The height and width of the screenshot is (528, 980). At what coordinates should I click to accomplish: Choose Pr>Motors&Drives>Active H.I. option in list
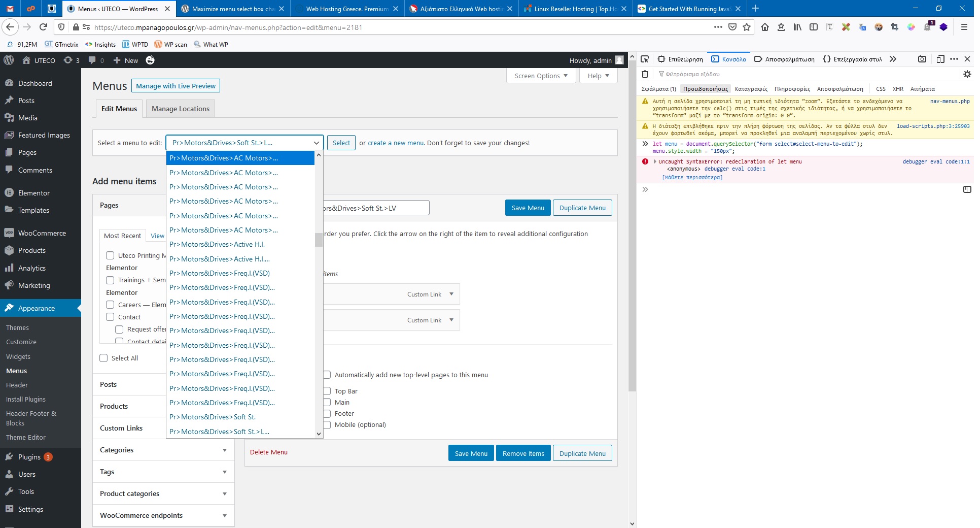240,244
